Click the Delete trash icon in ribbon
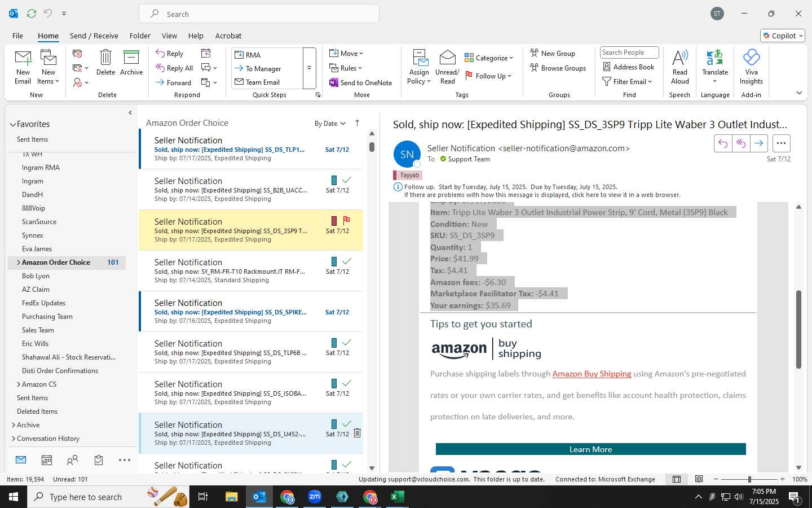This screenshot has width=812, height=508. [105, 58]
